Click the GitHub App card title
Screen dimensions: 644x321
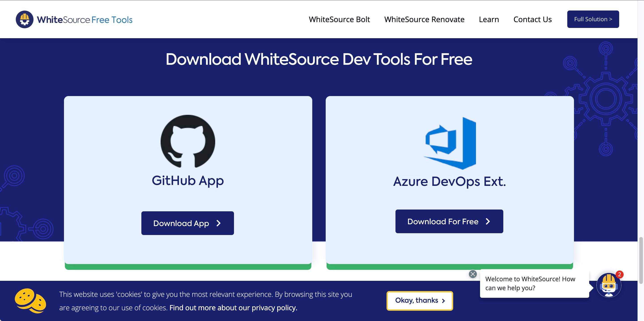pyautogui.click(x=188, y=181)
